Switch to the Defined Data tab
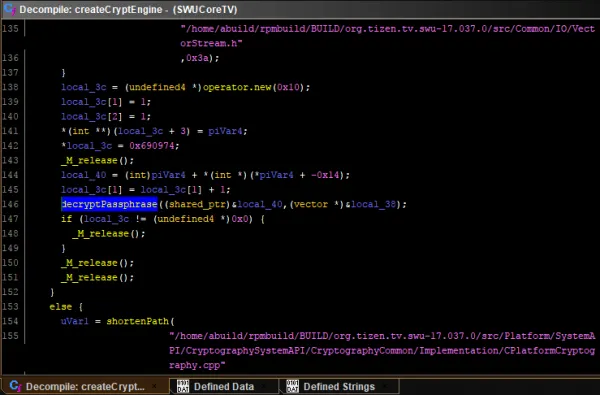This screenshot has height=395, width=600. (224, 386)
